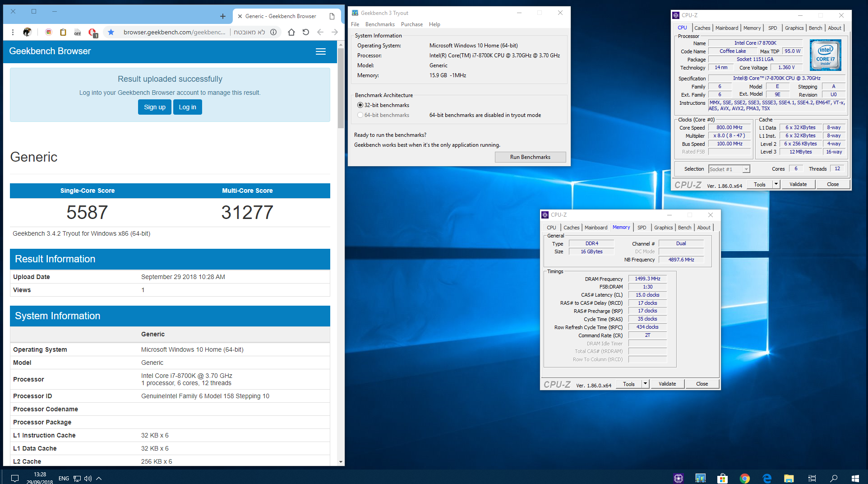Open Google Chrome from taskbar
868x484 pixels.
click(x=745, y=478)
